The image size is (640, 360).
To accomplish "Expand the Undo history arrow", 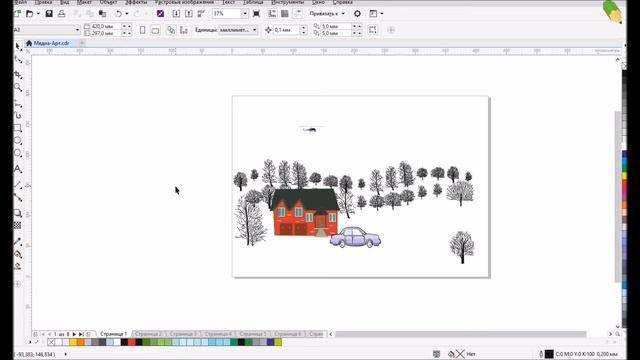I will click(x=127, y=13).
